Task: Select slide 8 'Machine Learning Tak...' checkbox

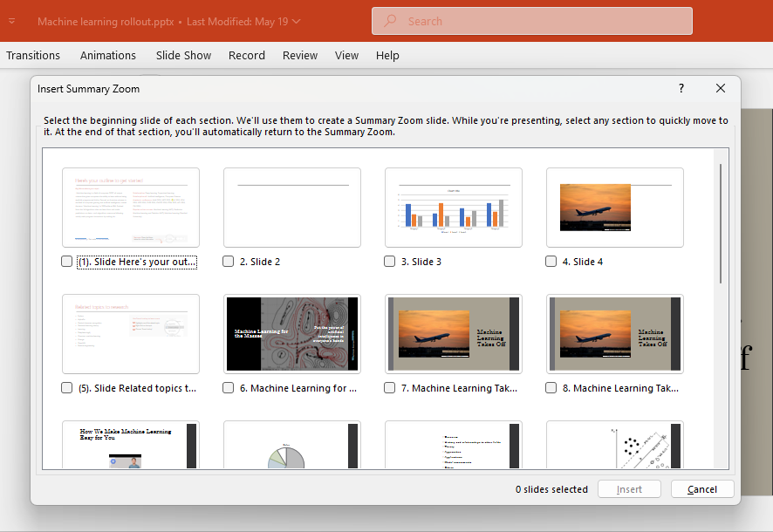Action: tap(551, 387)
